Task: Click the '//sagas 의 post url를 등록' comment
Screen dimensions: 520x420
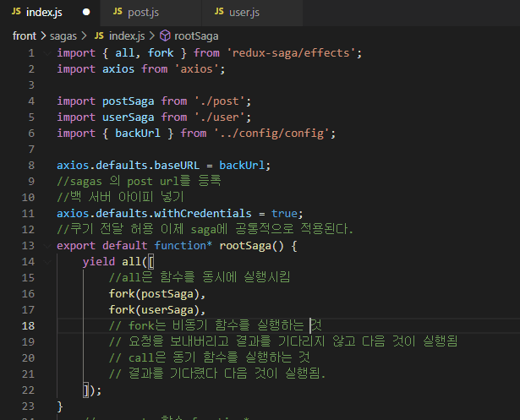Action: click(x=139, y=182)
